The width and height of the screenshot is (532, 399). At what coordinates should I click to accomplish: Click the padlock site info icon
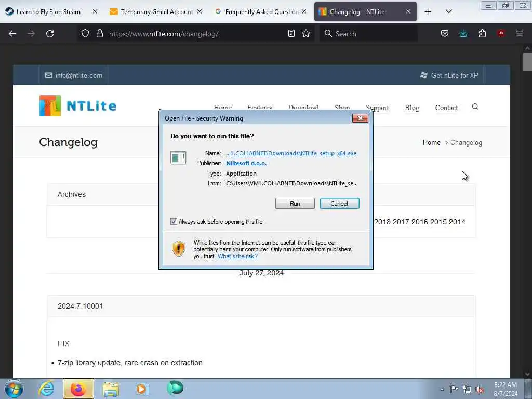click(x=99, y=33)
